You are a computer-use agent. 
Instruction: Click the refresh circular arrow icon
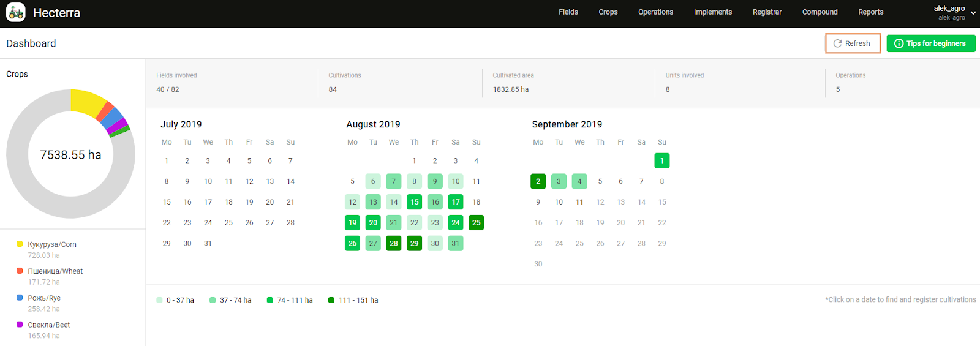coord(837,43)
